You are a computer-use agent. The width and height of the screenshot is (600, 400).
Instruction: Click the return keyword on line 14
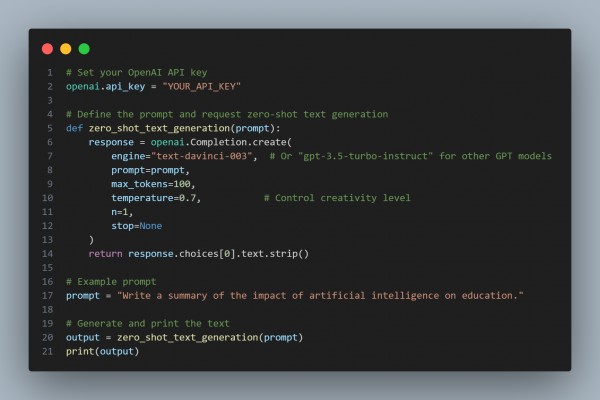pyautogui.click(x=106, y=254)
